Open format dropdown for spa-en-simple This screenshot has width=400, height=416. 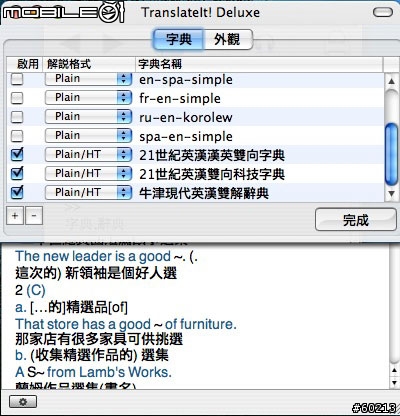pos(88,136)
